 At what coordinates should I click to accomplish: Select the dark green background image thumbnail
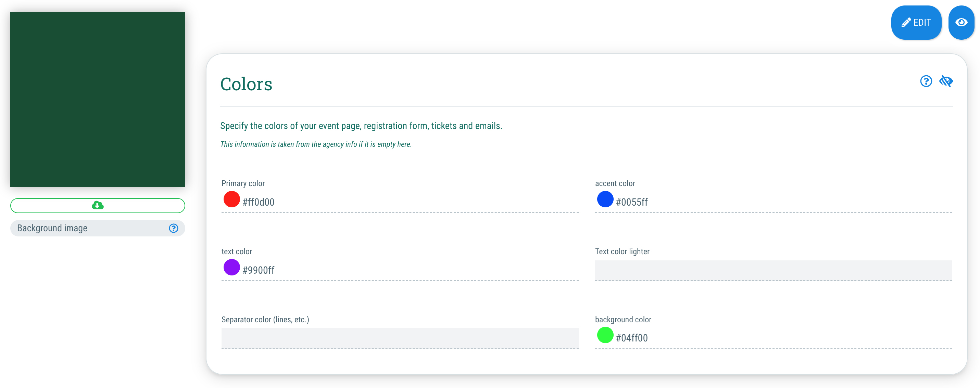98,100
